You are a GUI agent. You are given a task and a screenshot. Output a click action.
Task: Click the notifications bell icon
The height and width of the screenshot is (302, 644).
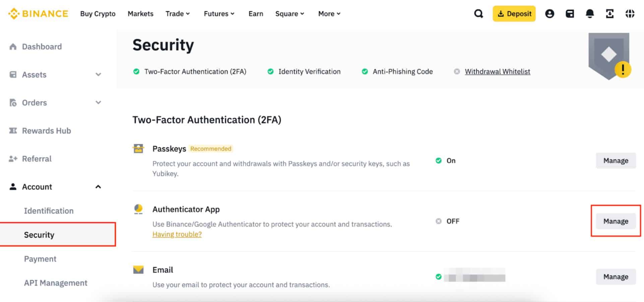[590, 14]
